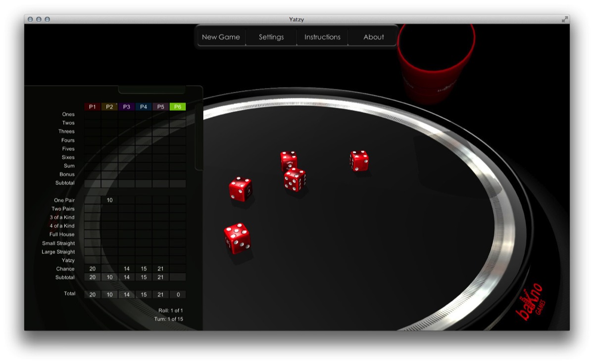The height and width of the screenshot is (364, 594).
Task: Click the Bakno Games logo
Action: click(x=531, y=302)
